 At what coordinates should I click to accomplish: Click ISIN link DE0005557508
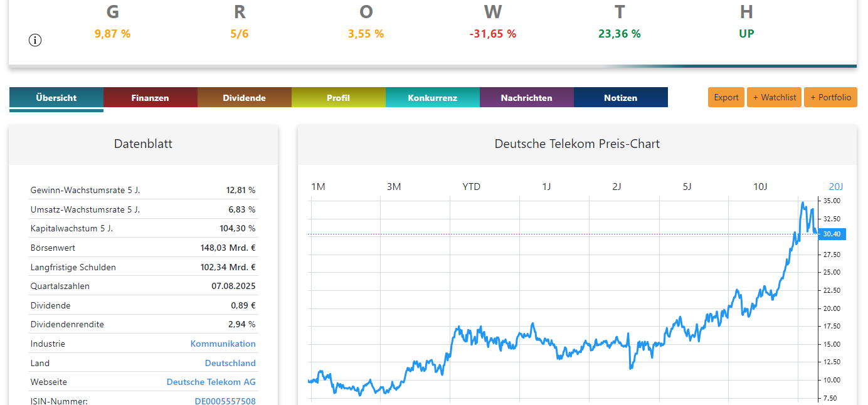click(x=225, y=401)
